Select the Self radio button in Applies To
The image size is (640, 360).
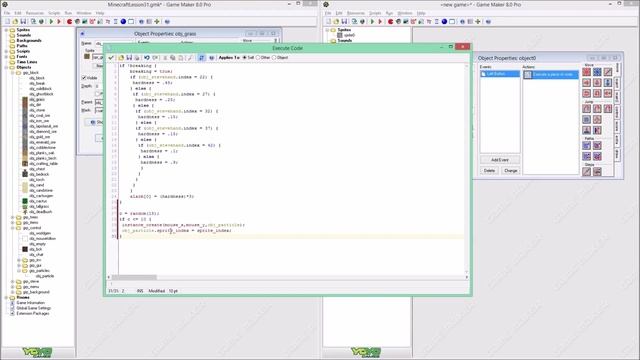[244, 58]
